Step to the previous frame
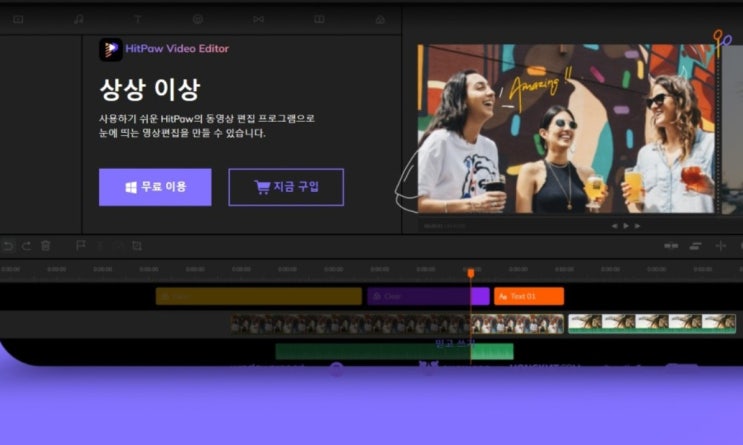 coord(614,226)
